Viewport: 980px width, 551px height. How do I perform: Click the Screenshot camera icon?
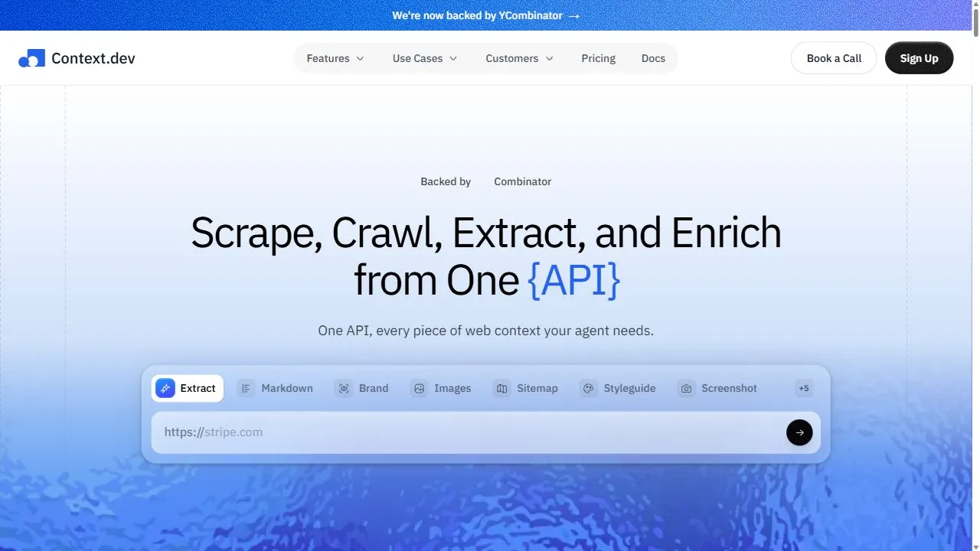686,388
